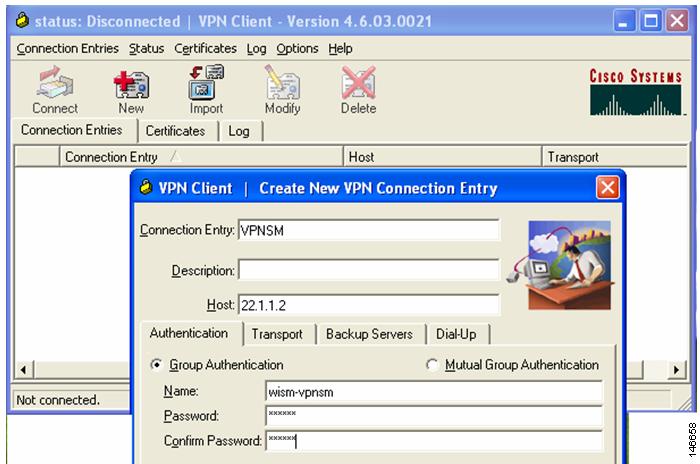Screen dimensions: 700x464
Task: Open the Help menu
Action: [340, 48]
